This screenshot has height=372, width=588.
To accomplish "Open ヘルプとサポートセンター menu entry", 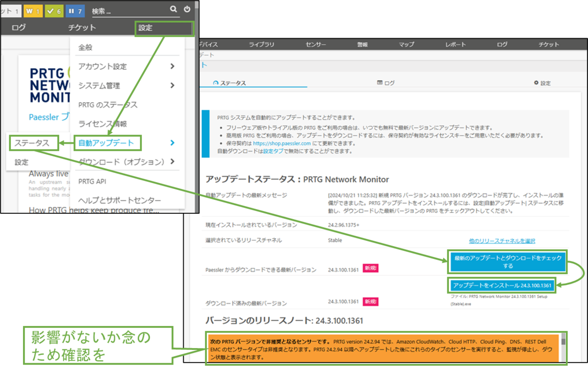I will [120, 200].
